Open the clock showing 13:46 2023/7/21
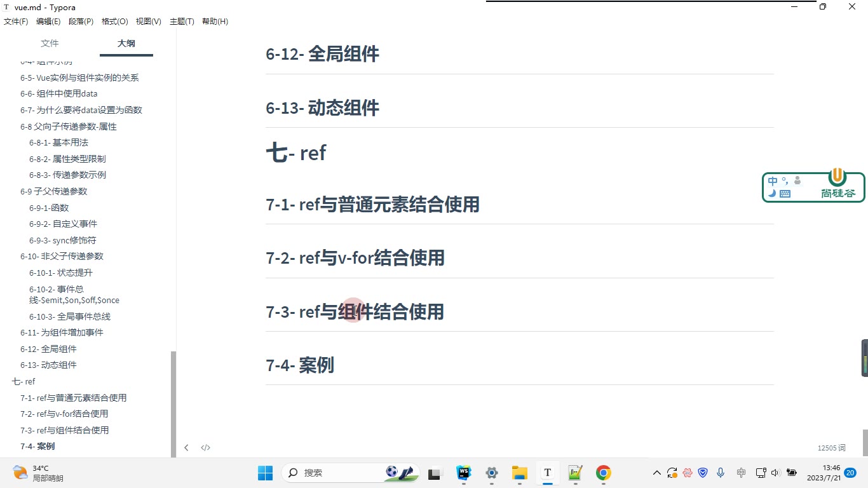The image size is (868, 488). 823,473
